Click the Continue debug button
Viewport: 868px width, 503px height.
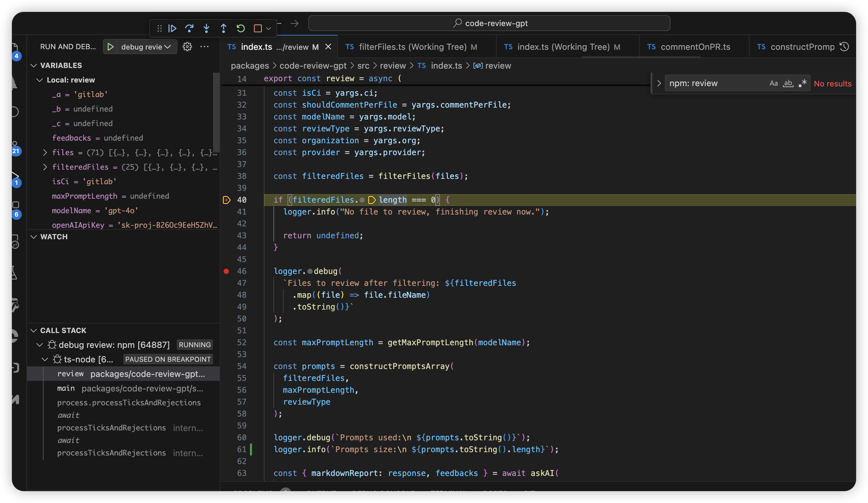point(172,28)
